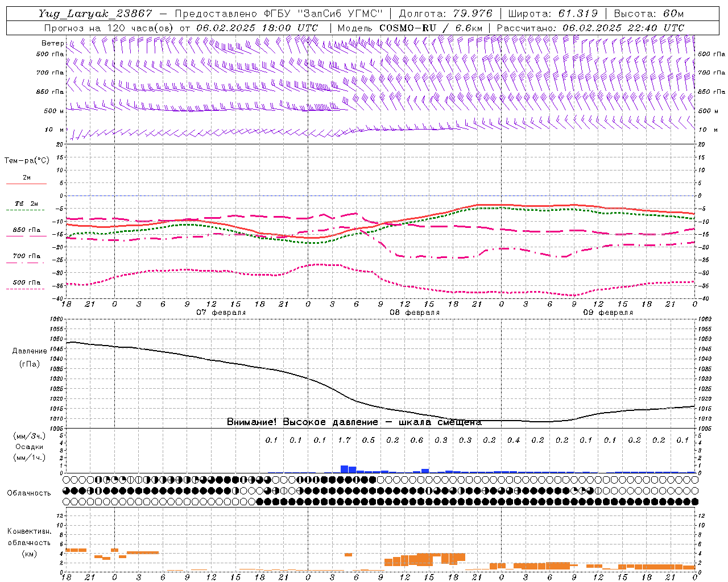Click the 500 гПа temperature legend entry
728x582 pixels.
pyautogui.click(x=27, y=282)
